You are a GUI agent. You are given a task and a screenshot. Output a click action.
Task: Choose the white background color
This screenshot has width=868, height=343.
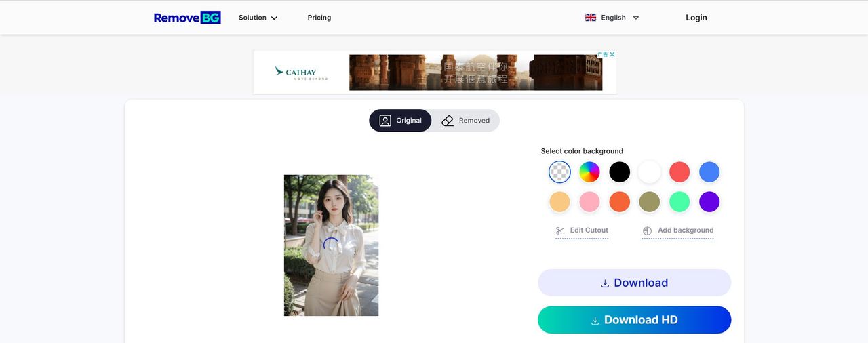(649, 172)
